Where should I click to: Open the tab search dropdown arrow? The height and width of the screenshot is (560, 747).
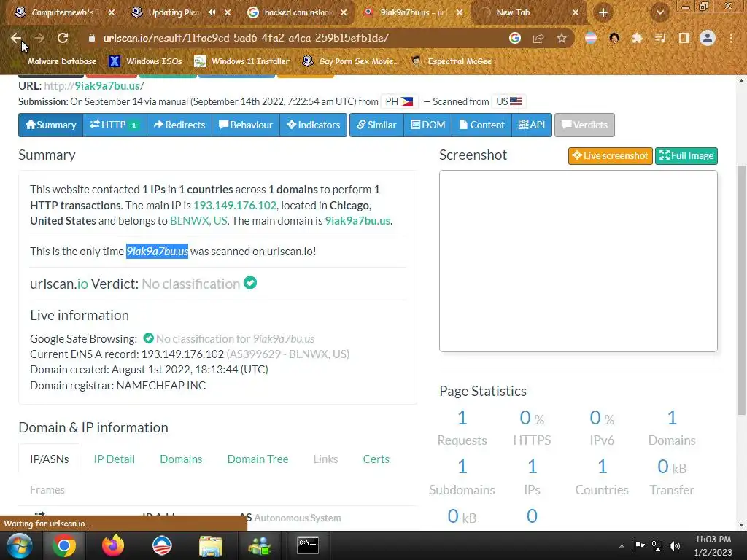pyautogui.click(x=659, y=12)
